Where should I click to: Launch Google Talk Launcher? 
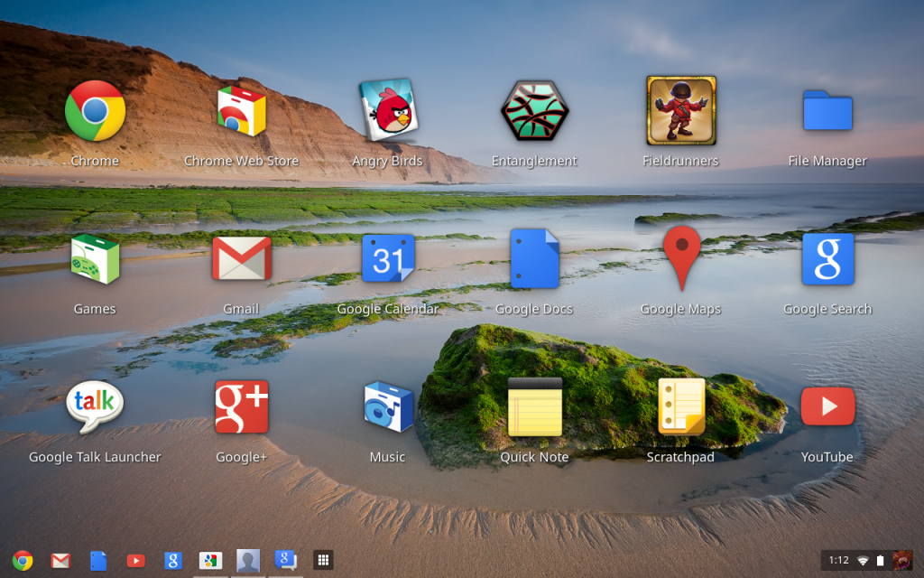95,406
